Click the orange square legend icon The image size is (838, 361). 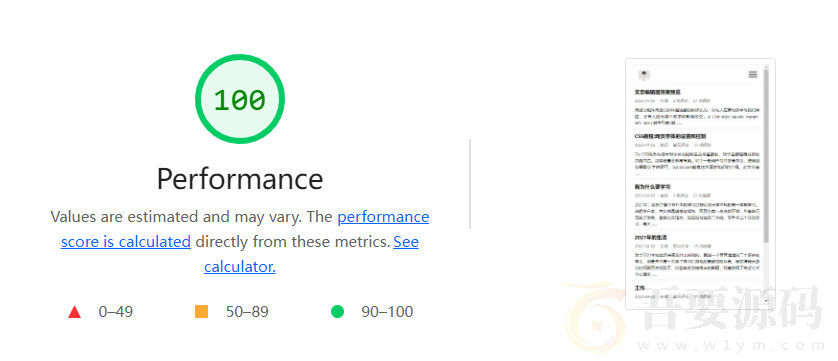pos(201,311)
